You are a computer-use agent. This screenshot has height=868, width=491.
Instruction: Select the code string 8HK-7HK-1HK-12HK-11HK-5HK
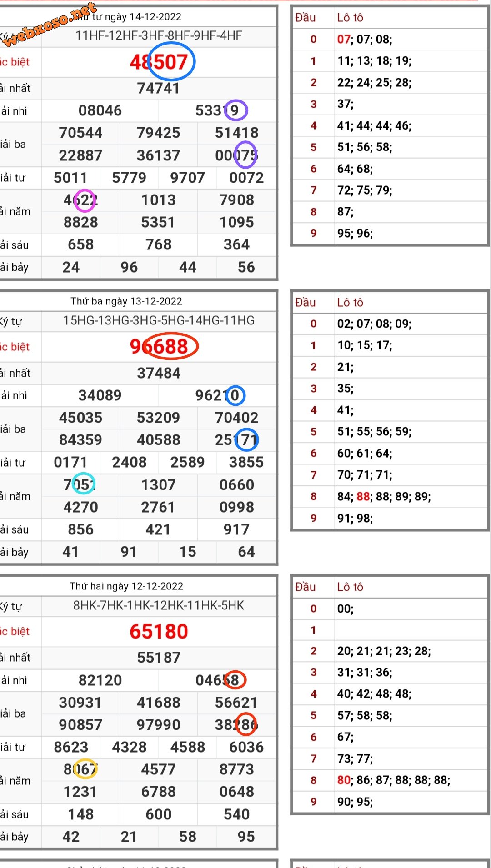[x=159, y=605]
